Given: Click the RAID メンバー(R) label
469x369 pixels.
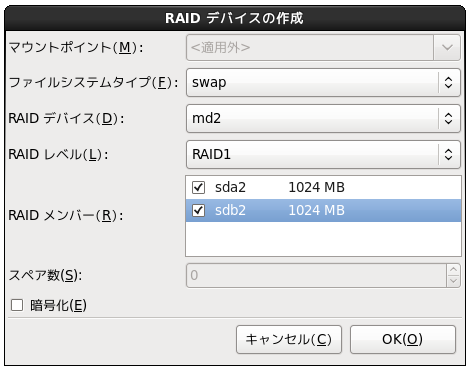Looking at the screenshot, I should (66, 215).
